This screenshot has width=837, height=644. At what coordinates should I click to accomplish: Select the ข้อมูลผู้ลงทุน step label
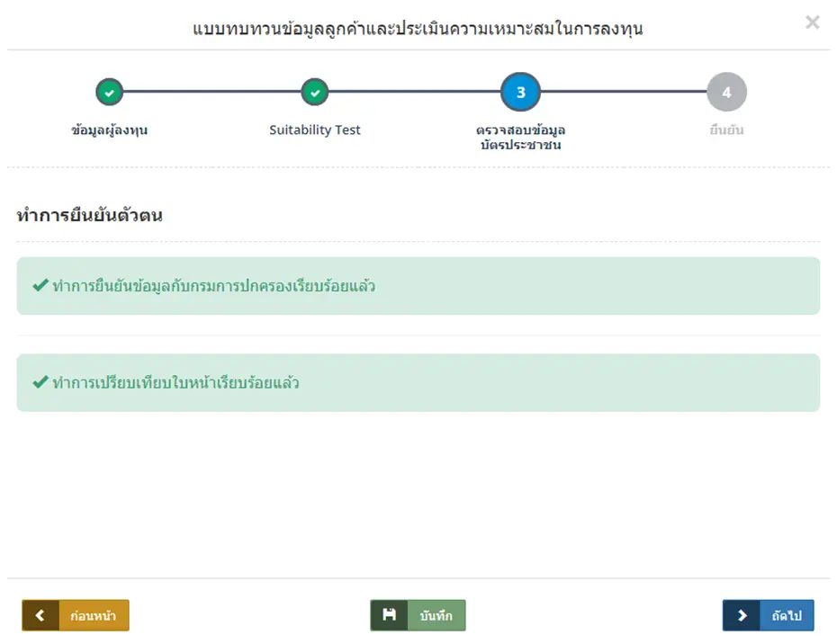pyautogui.click(x=109, y=130)
